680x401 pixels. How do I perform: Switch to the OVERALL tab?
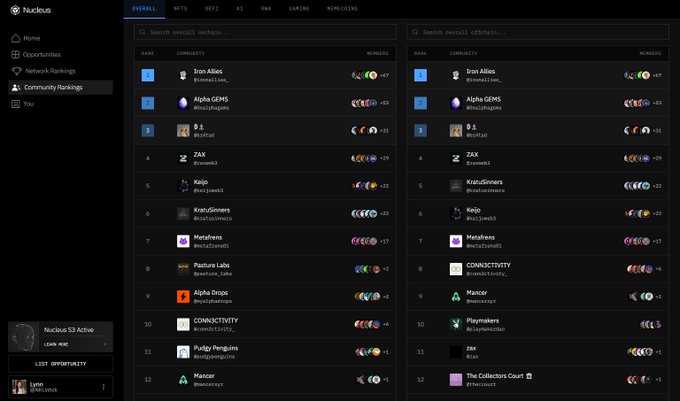click(x=144, y=9)
